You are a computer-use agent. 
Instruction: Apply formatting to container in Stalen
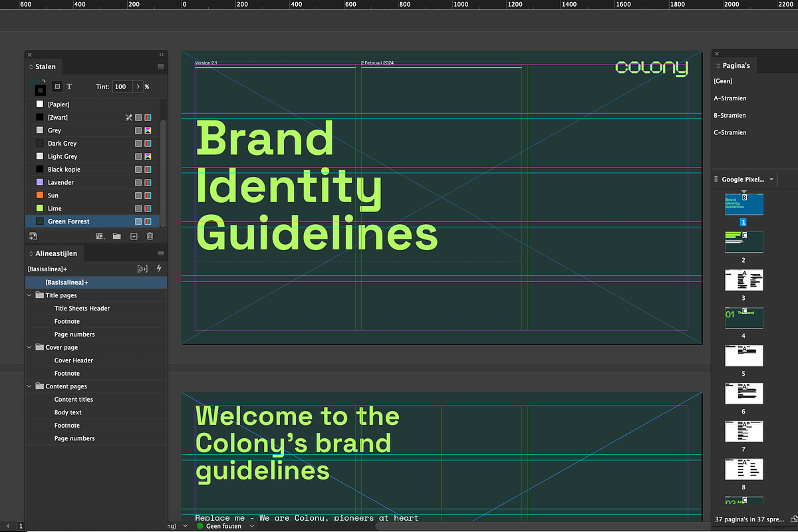[x=57, y=86]
